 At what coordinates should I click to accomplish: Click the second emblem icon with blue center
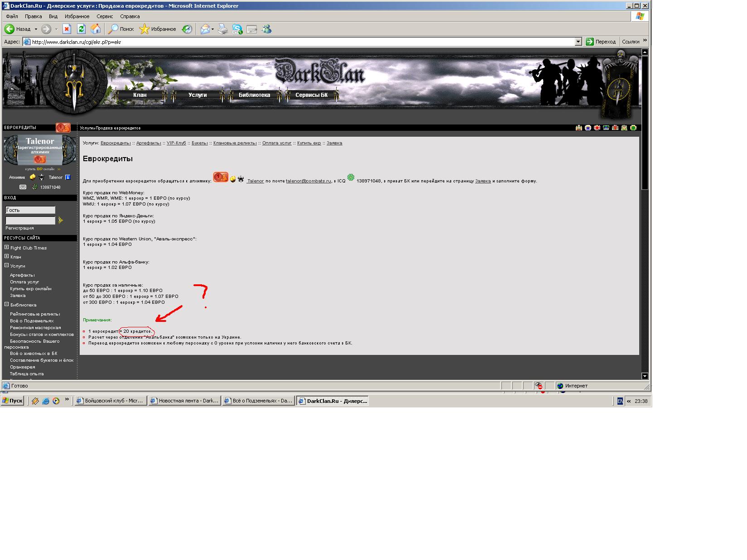click(x=588, y=128)
